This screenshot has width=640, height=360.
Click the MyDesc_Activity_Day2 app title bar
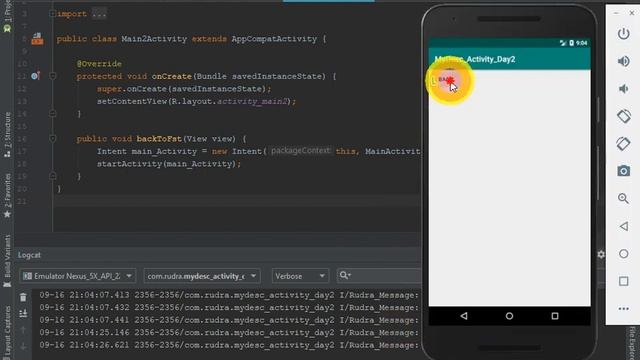509,59
